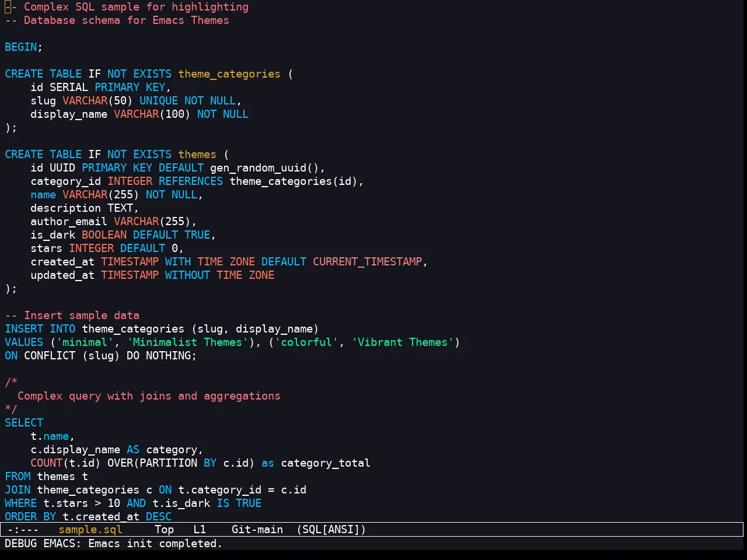
Task: Click the WITHOUT keyword on updated_at line
Action: pos(187,275)
